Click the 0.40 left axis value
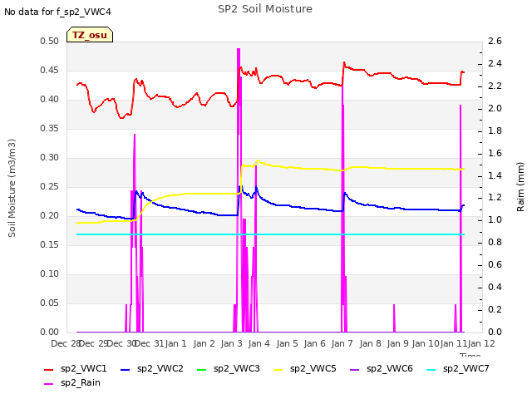The image size is (532, 399). [x=50, y=100]
